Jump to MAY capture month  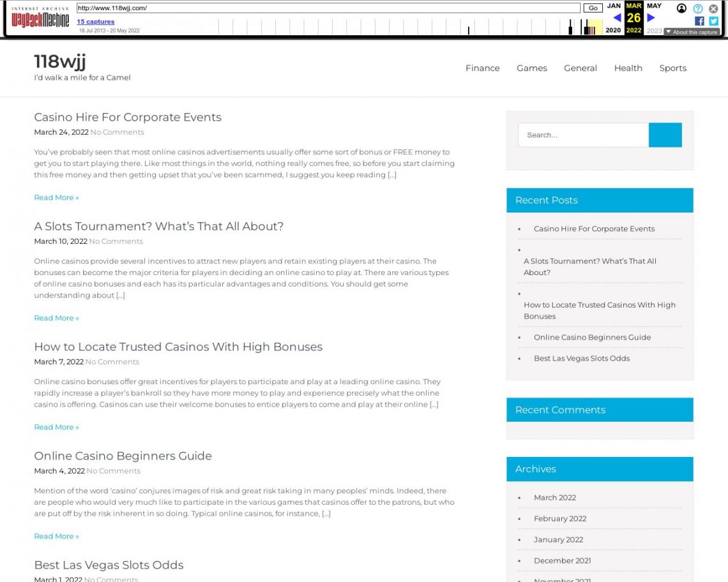pyautogui.click(x=654, y=6)
